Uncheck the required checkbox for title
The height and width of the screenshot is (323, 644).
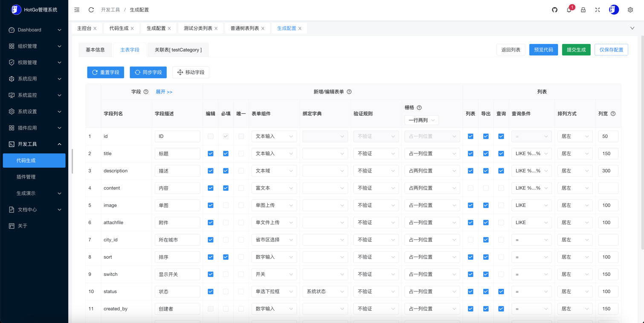(x=226, y=153)
